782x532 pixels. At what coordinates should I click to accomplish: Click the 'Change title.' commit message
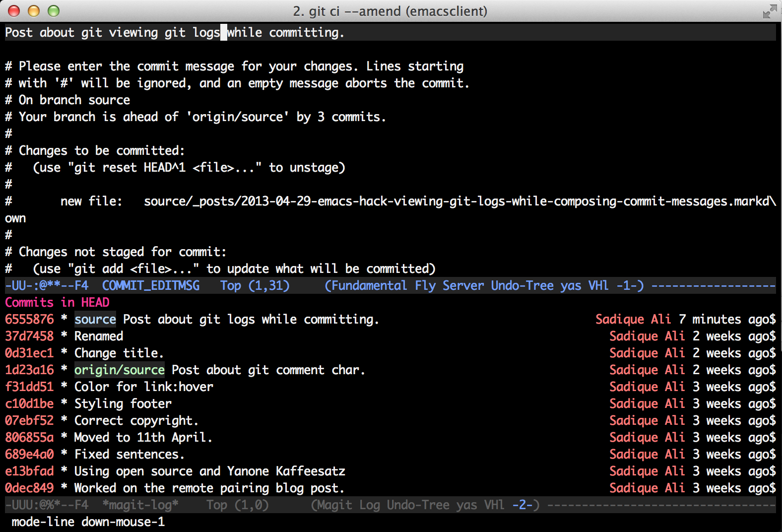tap(119, 353)
